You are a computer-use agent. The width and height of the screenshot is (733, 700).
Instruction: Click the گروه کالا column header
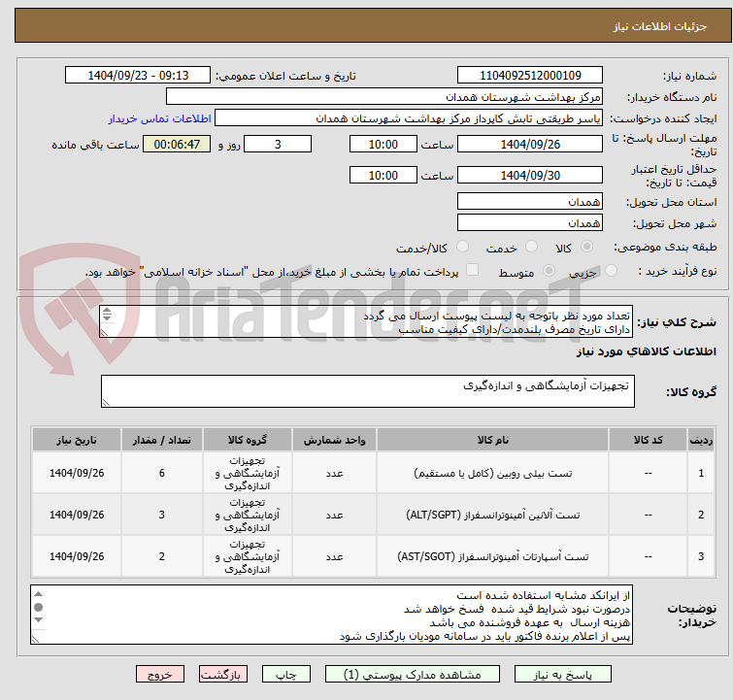click(248, 440)
